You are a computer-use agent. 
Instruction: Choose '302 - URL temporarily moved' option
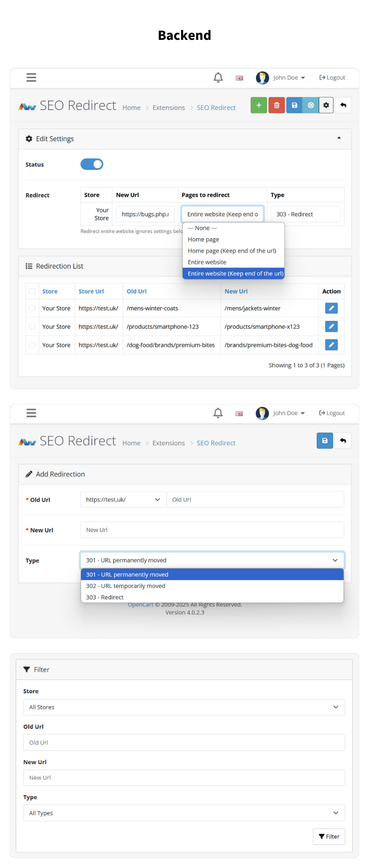[212, 586]
